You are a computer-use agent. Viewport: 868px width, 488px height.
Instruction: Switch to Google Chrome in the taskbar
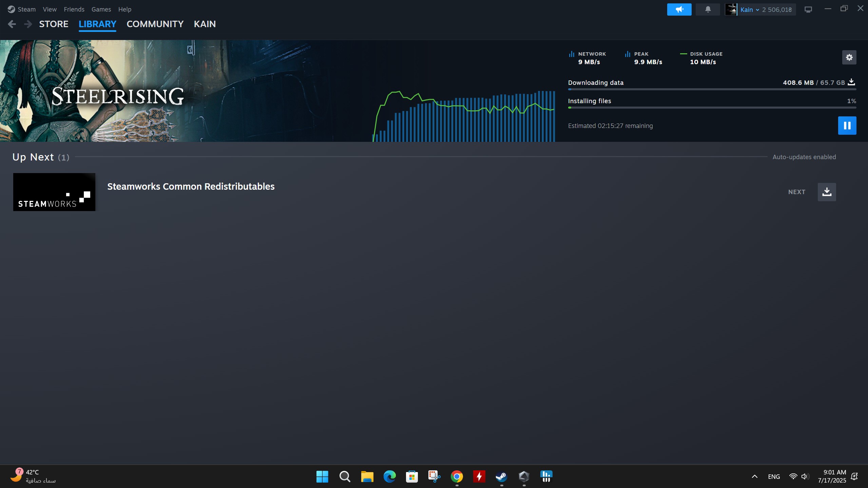click(x=457, y=476)
